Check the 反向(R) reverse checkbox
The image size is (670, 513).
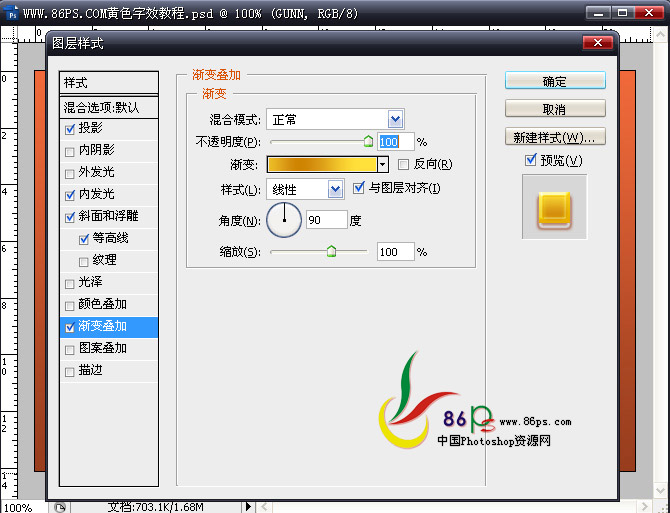(403, 164)
